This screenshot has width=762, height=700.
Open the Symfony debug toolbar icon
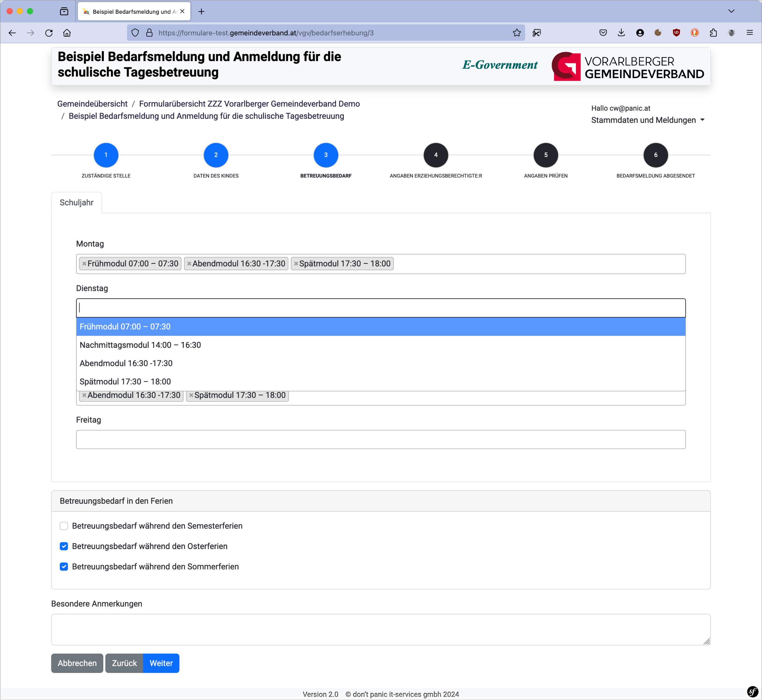point(753,692)
